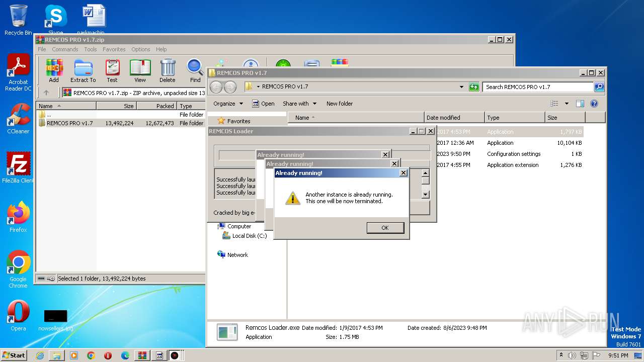The width and height of the screenshot is (644, 362).
Task: Open the Share with dropdown
Action: [x=300, y=104]
